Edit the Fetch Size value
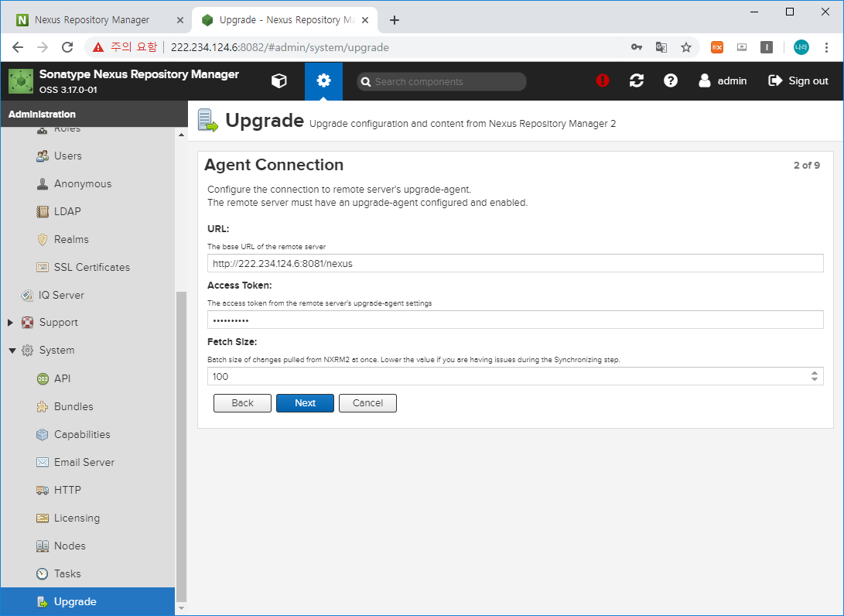 pyautogui.click(x=507, y=376)
